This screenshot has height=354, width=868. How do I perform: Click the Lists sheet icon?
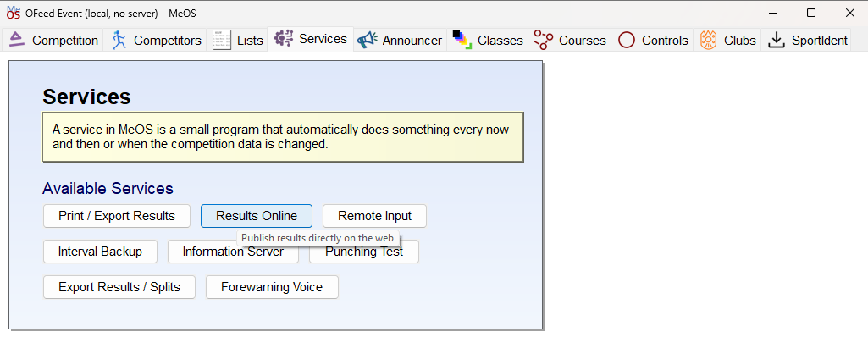(x=222, y=40)
